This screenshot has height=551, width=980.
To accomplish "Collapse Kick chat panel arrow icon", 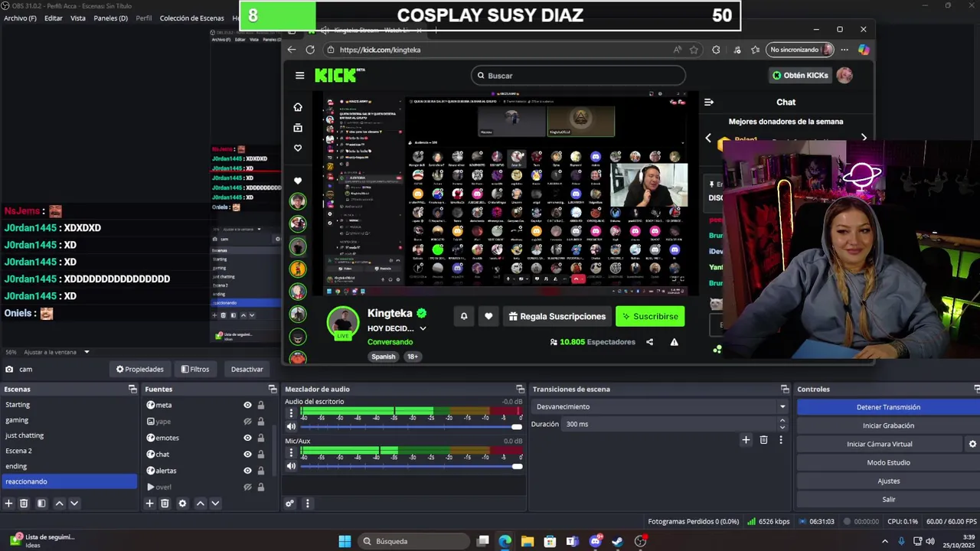I will click(x=709, y=102).
